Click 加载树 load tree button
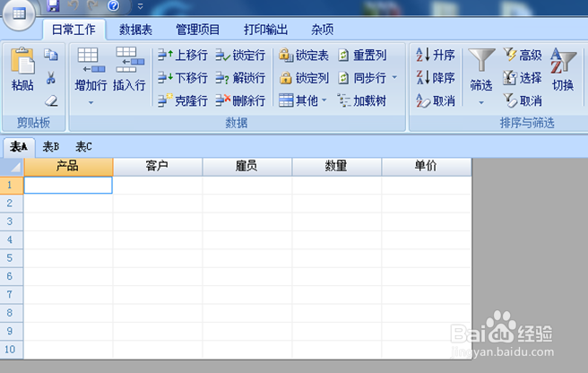This screenshot has height=373, width=588. pos(362,100)
